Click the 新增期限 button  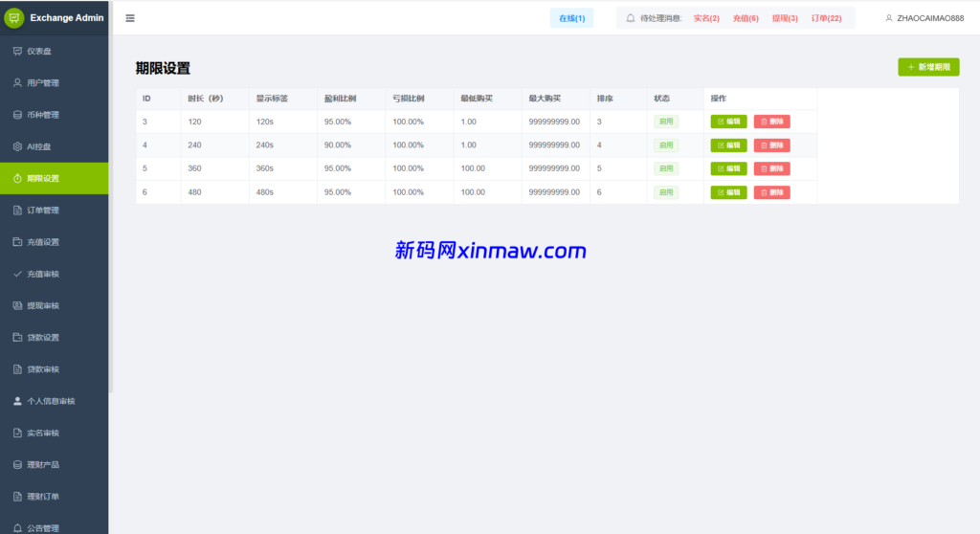pyautogui.click(x=928, y=67)
